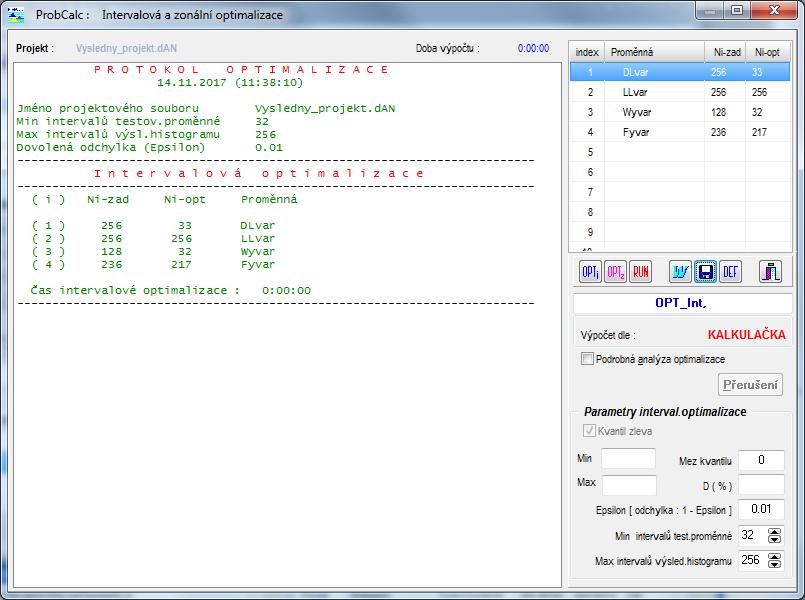The height and width of the screenshot is (600, 805).
Task: Minimize the ProbCalc window
Action: click(710, 10)
